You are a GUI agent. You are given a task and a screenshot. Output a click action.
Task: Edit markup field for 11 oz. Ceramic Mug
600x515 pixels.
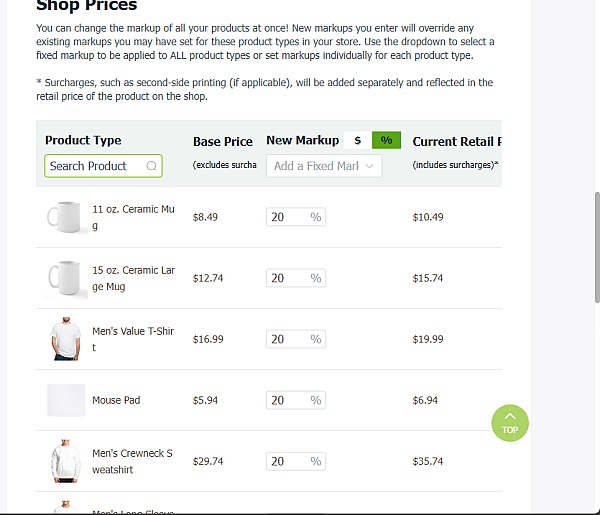(x=296, y=217)
